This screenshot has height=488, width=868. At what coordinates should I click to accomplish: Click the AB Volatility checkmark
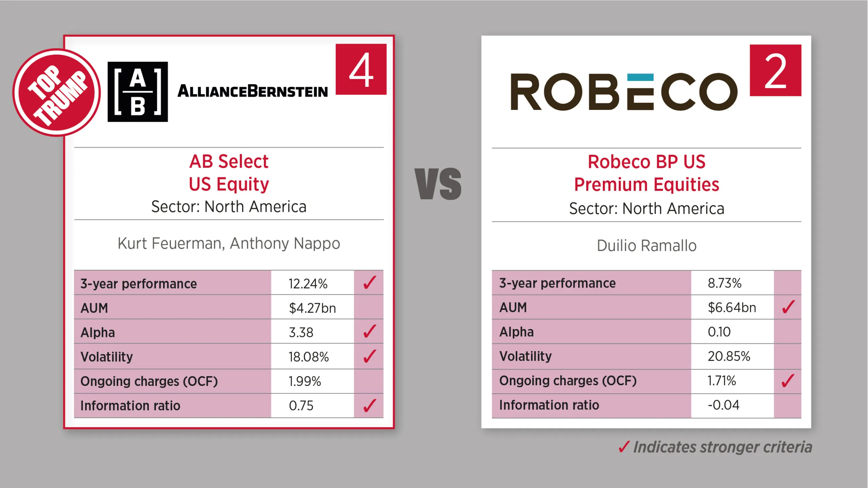tap(369, 356)
